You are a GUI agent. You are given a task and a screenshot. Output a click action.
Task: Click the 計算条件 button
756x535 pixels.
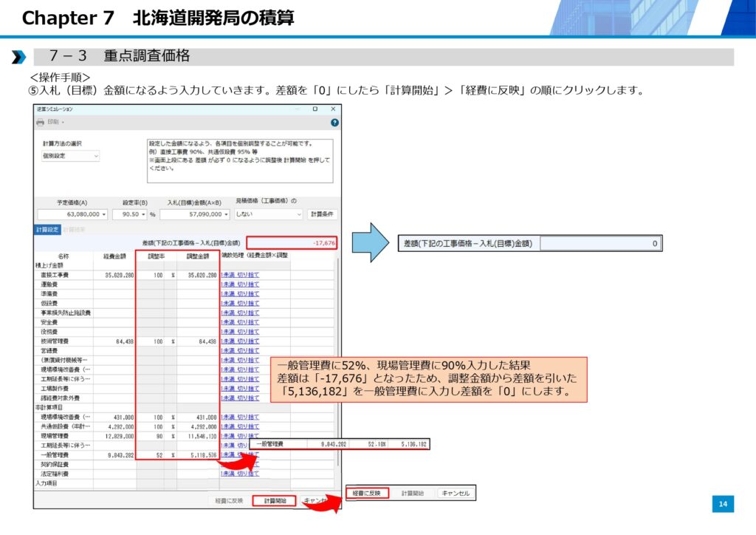coord(321,214)
